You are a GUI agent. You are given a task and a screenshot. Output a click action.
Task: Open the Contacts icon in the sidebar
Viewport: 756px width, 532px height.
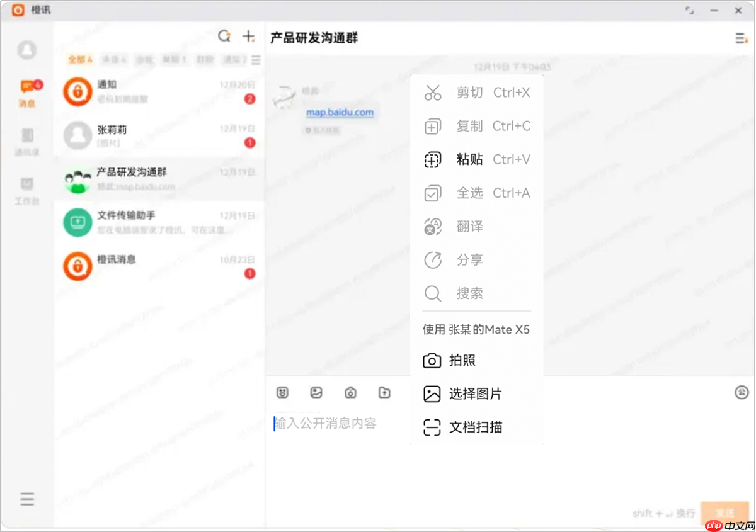[x=27, y=142]
